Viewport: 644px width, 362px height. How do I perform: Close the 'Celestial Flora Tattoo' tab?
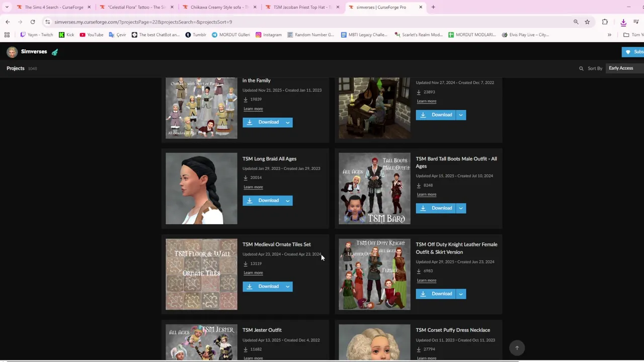point(172,7)
